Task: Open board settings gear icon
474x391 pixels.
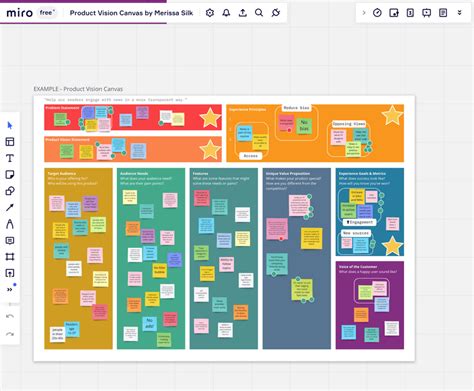Action: [210, 13]
